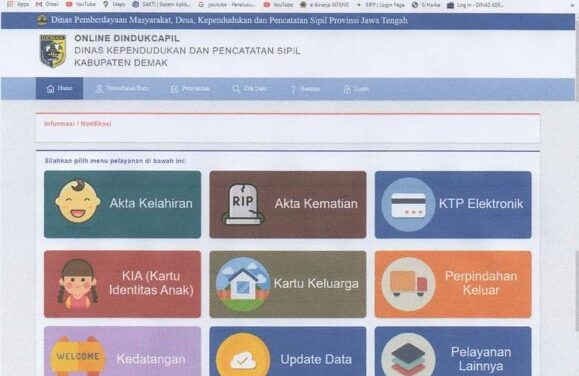Open the Persyaratan navigation item

(x=190, y=89)
